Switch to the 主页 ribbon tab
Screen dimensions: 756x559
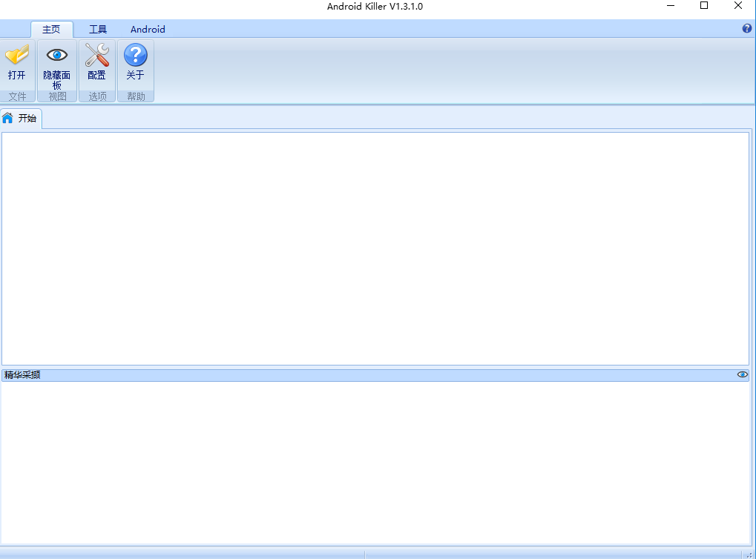pyautogui.click(x=52, y=30)
